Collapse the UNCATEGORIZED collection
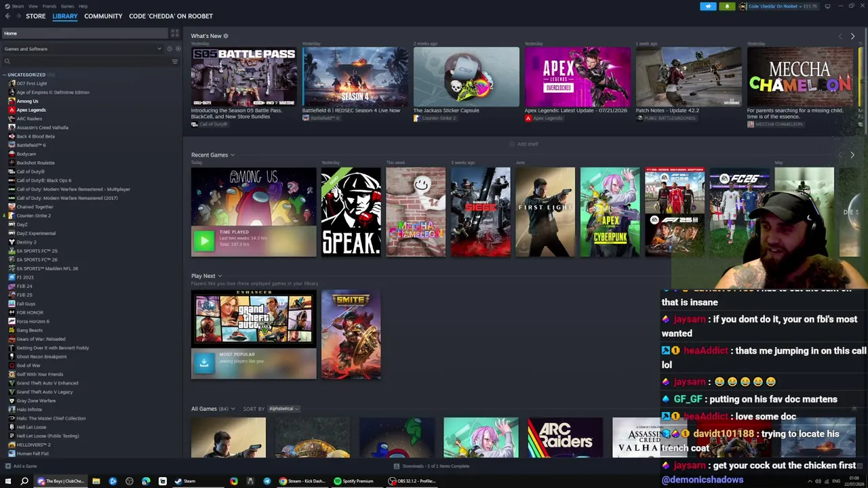The image size is (868, 488). pos(4,75)
